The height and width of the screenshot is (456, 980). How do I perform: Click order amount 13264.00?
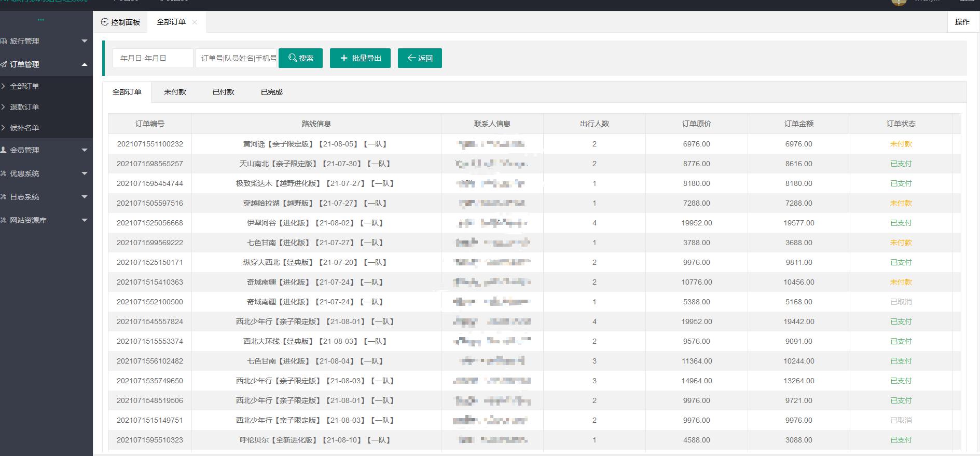point(799,381)
